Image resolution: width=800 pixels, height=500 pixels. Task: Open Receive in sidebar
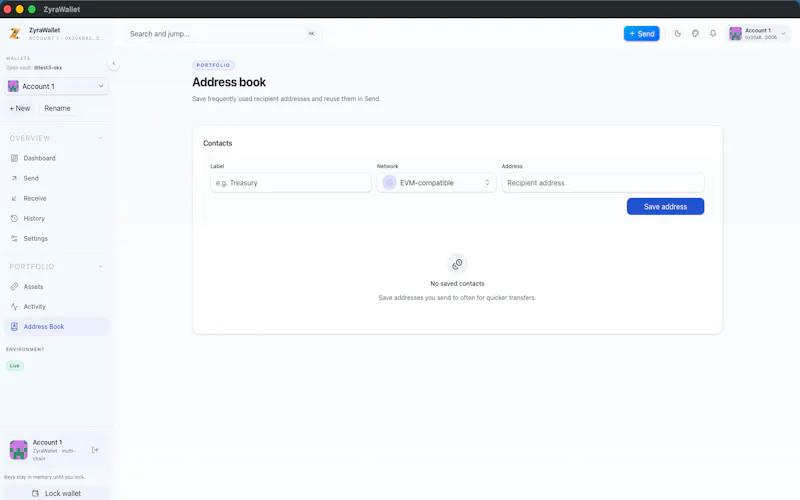[x=57, y=198]
